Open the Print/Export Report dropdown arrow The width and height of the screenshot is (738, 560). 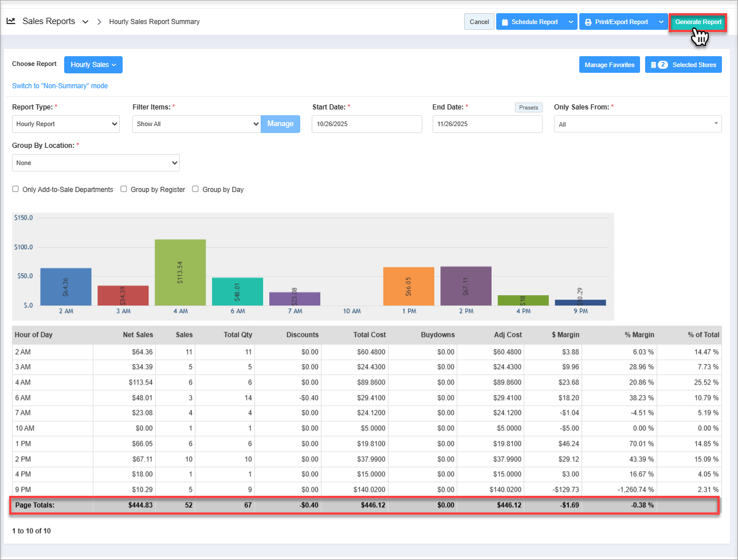click(661, 22)
